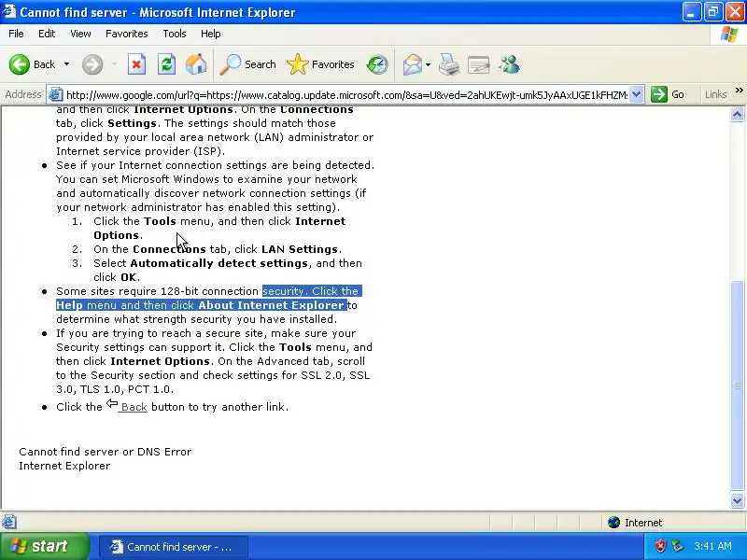Click the green Go button
This screenshot has height=560, width=747.
coord(669,94)
